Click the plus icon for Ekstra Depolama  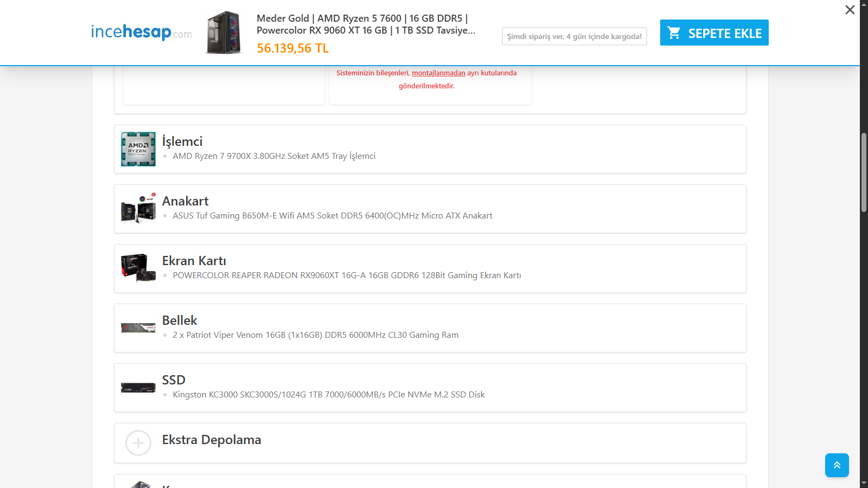138,443
